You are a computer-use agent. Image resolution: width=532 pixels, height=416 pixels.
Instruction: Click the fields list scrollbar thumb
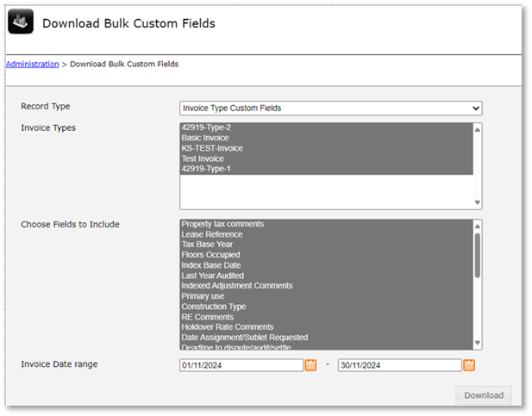tap(478, 255)
